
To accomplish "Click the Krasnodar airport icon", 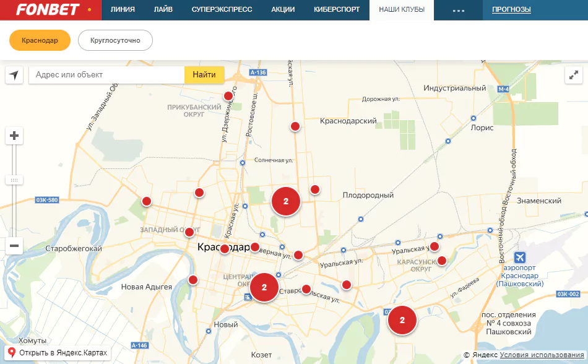I will [x=519, y=258].
